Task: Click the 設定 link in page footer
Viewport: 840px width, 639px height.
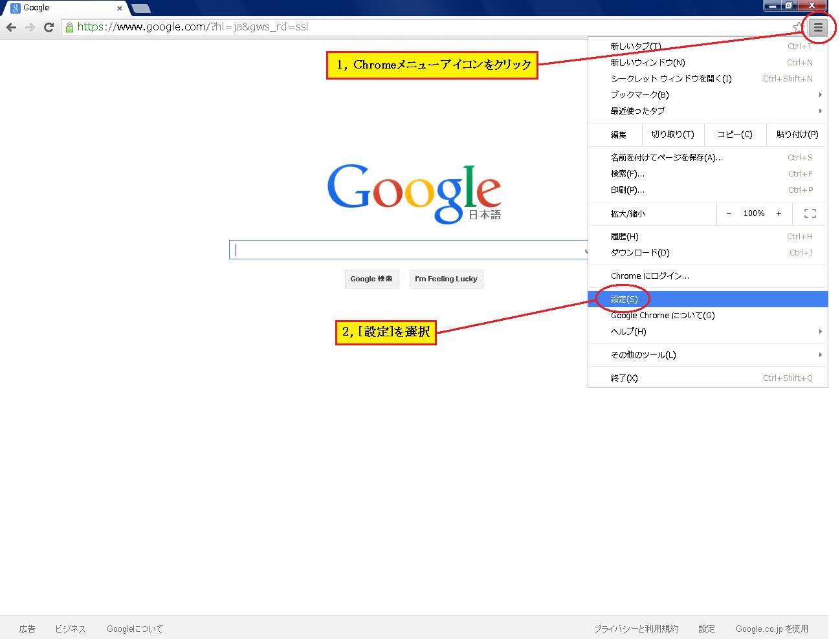Action: 707,629
